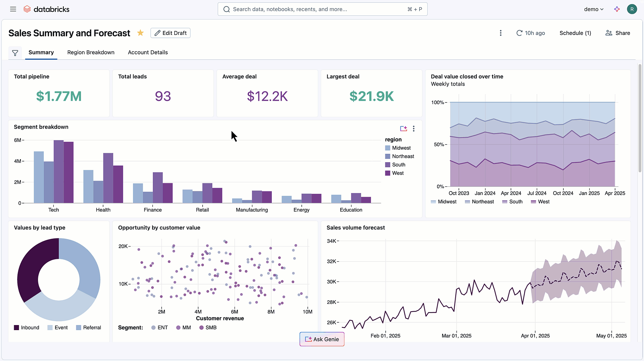Open the Account Details tab
644x361 pixels.
pos(147,52)
